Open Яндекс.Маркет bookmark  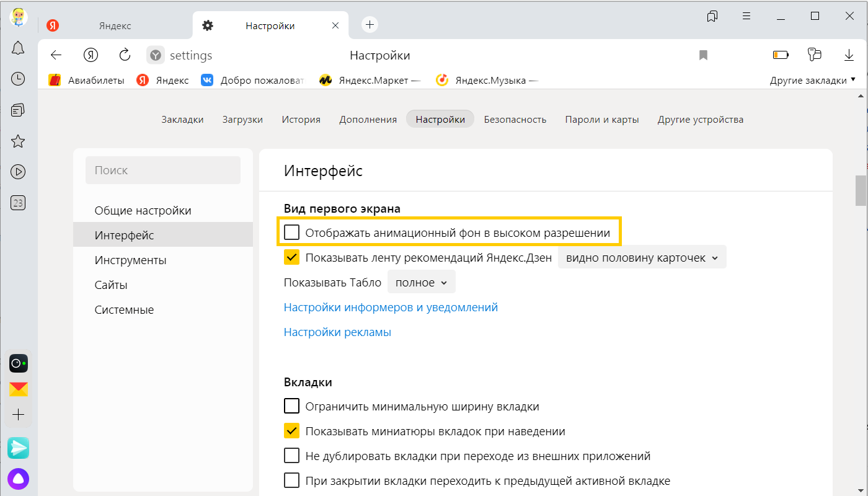[370, 80]
